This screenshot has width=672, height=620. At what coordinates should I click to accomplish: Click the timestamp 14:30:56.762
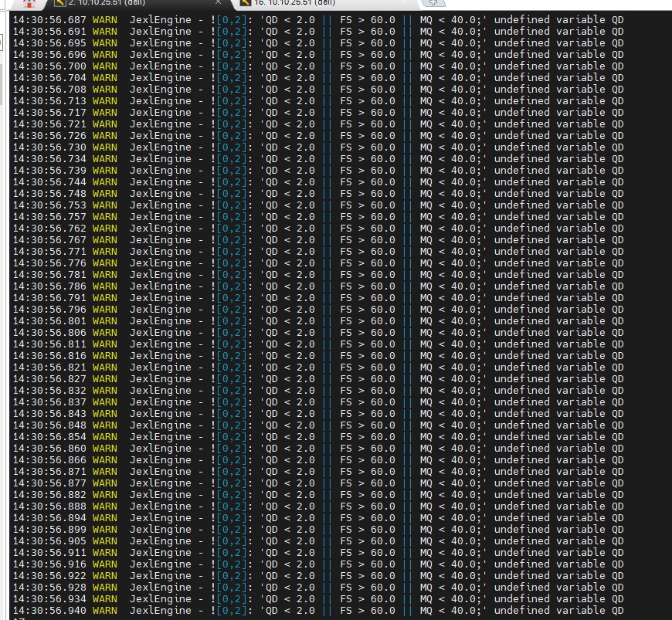click(49, 228)
